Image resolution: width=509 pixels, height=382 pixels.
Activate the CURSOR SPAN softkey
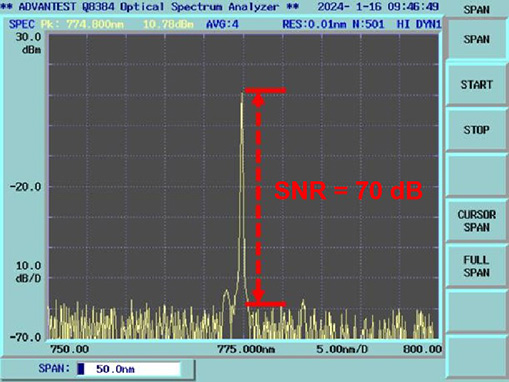click(x=477, y=221)
